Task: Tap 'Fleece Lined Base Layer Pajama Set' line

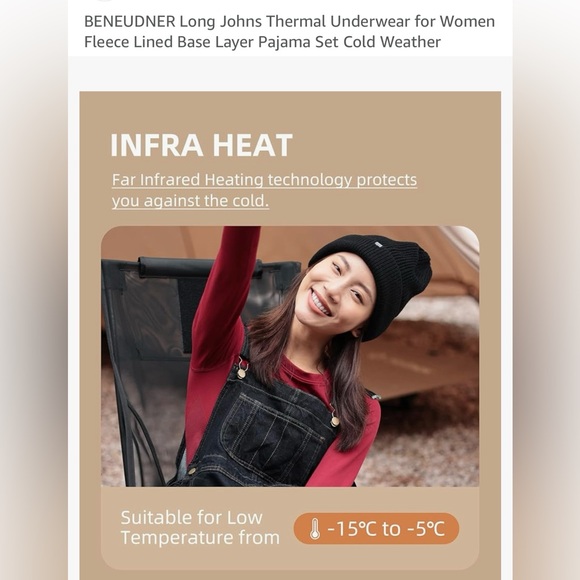Action: tap(211, 42)
